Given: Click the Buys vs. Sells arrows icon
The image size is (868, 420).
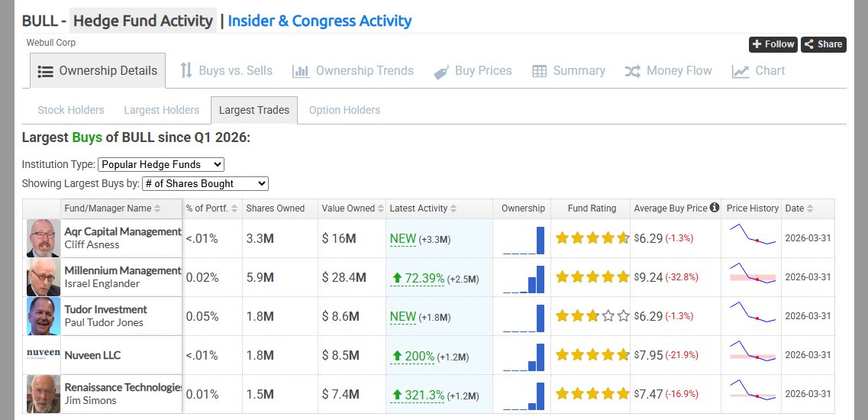Looking at the screenshot, I should 186,70.
